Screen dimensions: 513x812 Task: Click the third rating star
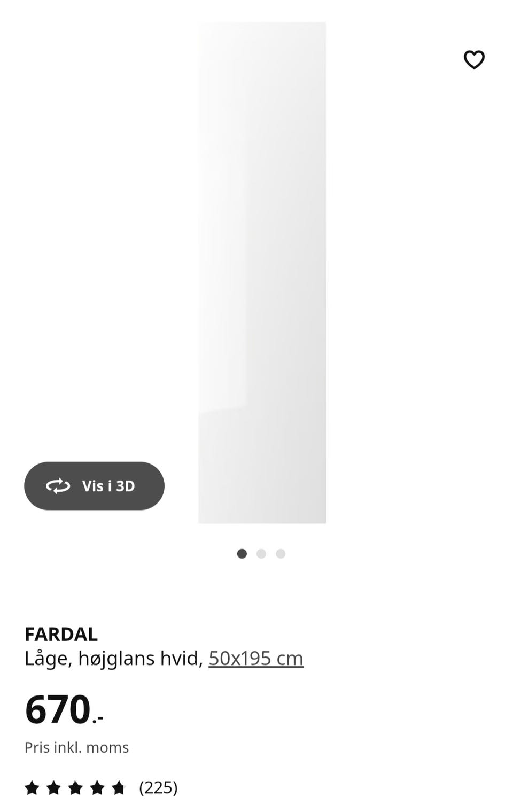[x=75, y=787]
